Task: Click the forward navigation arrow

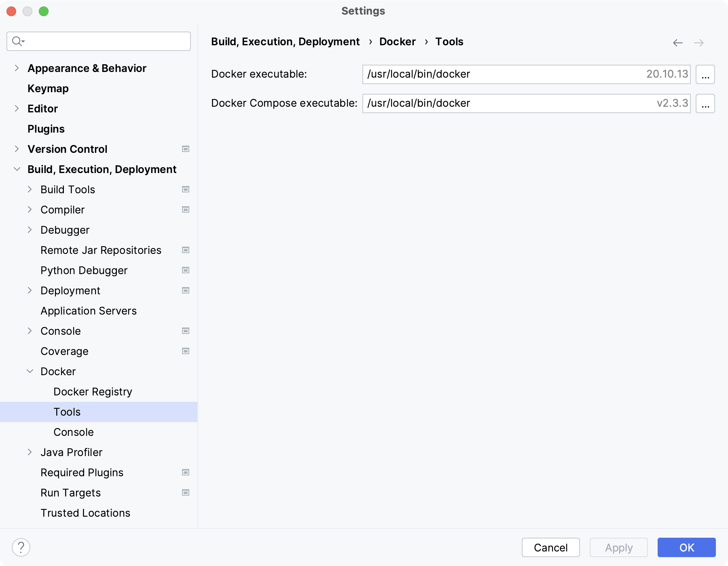Action: pos(699,42)
